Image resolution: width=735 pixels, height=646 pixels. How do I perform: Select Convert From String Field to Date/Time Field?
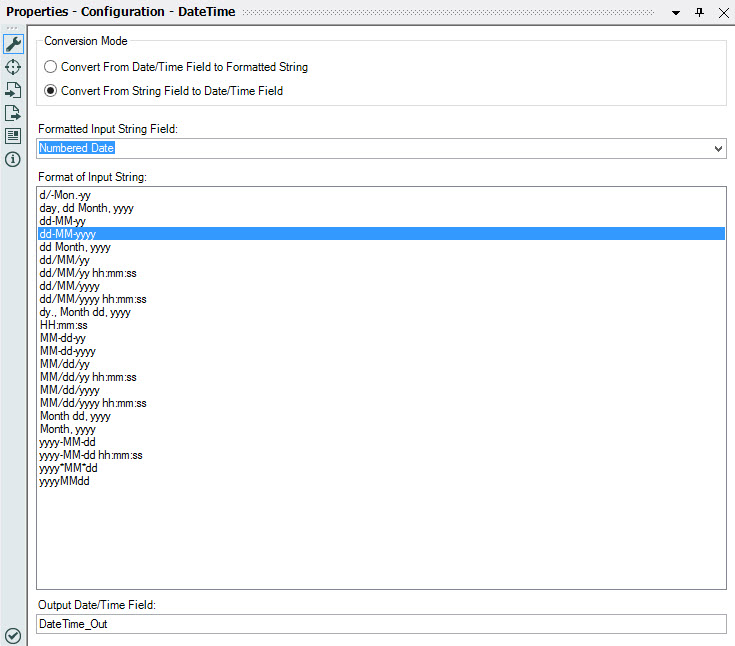pos(51,91)
